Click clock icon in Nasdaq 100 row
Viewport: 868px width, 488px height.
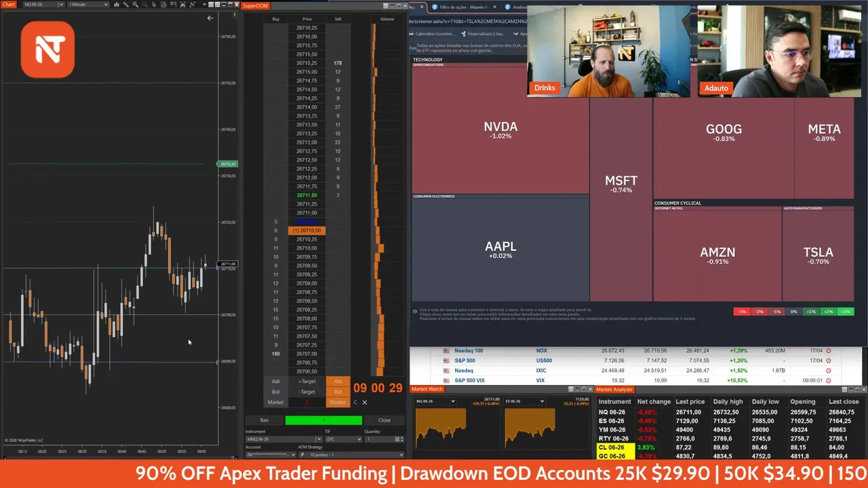click(829, 350)
